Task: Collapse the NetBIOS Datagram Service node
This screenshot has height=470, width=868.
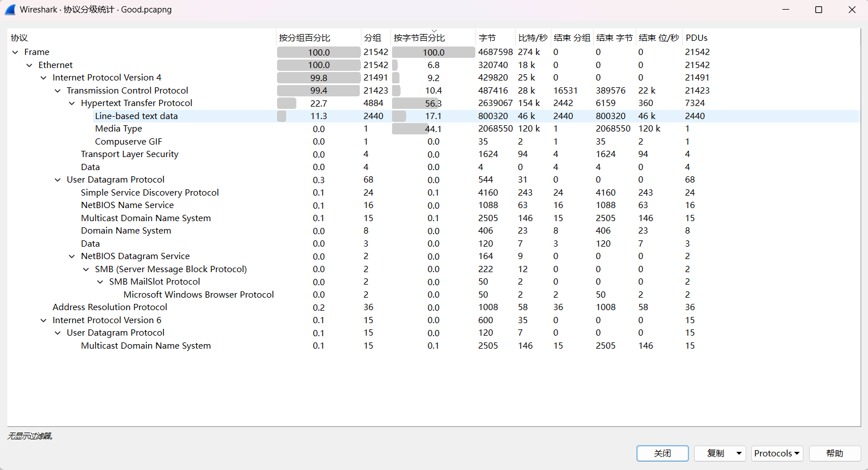Action: [x=72, y=256]
